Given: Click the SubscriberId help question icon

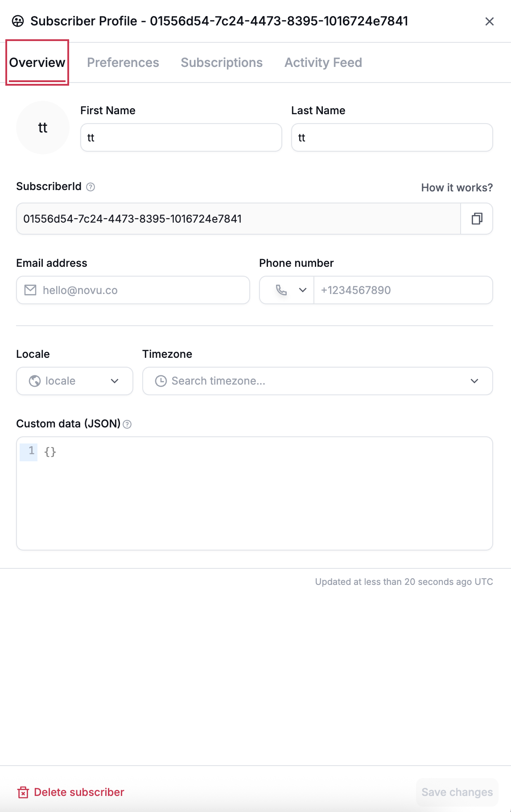Looking at the screenshot, I should point(91,187).
